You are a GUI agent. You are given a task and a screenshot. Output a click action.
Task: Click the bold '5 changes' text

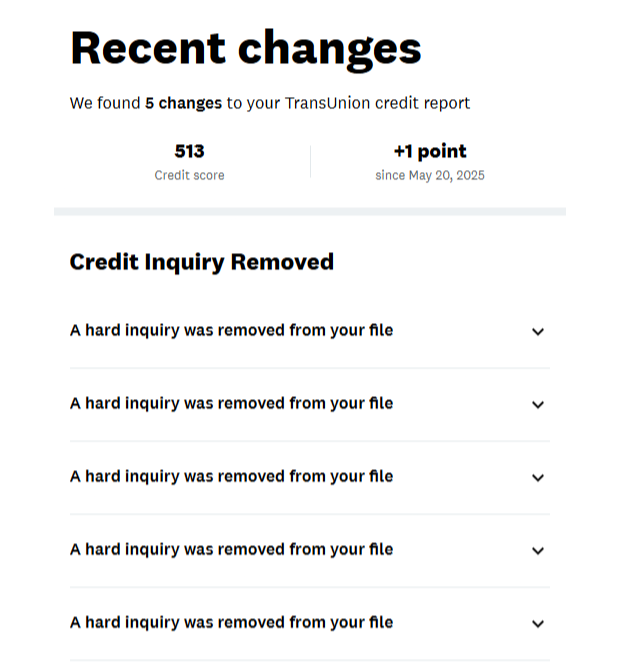[184, 103]
